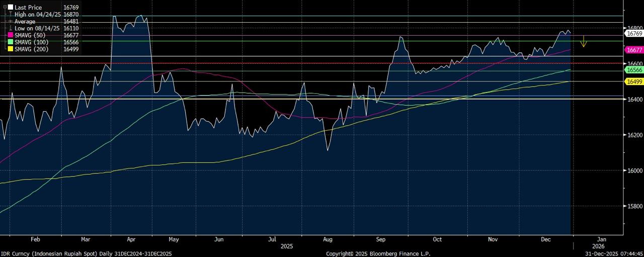Click the 'Last Price' legend label
This screenshot has width=644, height=257.
point(28,8)
